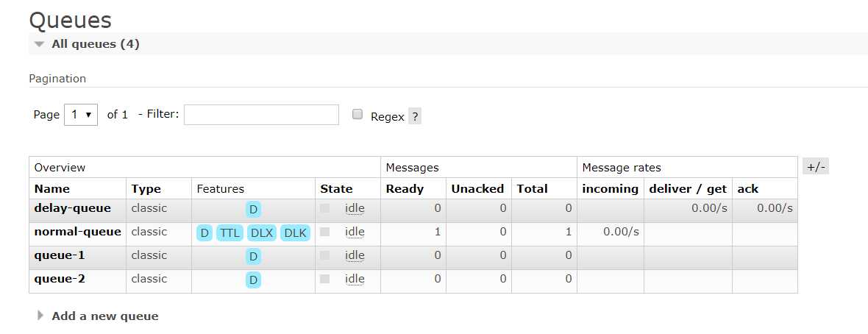Click the DLK feature badge on normal-queue
The image size is (868, 334).
(295, 233)
